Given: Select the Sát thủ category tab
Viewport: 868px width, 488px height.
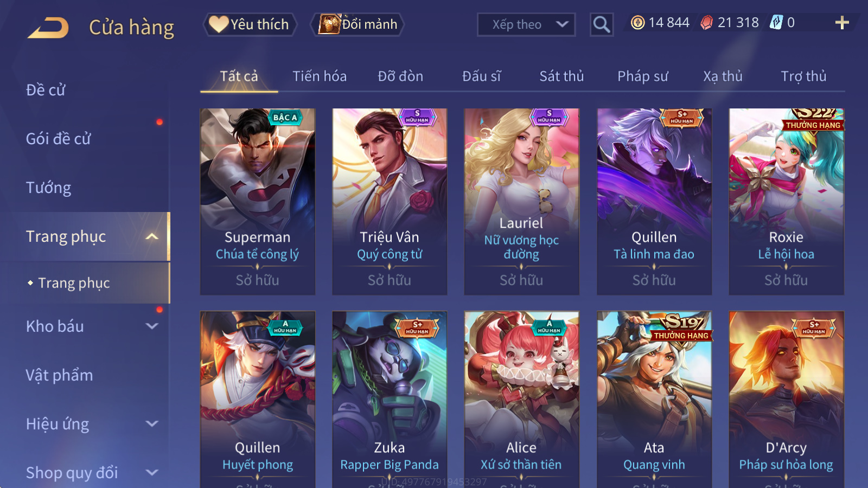Looking at the screenshot, I should [561, 76].
